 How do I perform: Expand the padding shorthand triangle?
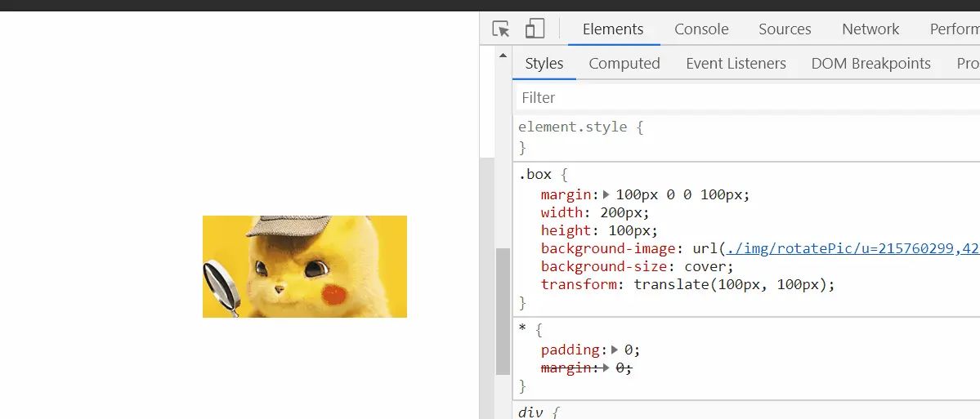[x=615, y=350]
